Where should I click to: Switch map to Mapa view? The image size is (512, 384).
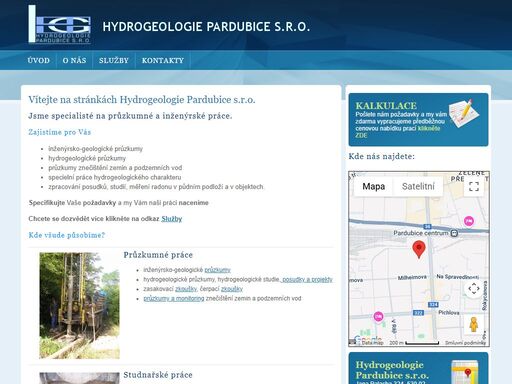pos(373,186)
